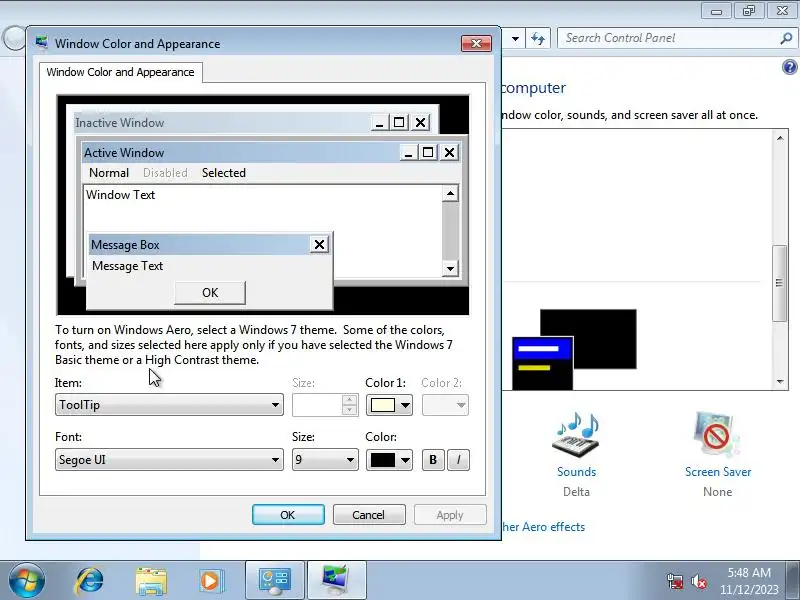
Task: Click Inactive Window minimize icon in preview
Action: tap(379, 122)
